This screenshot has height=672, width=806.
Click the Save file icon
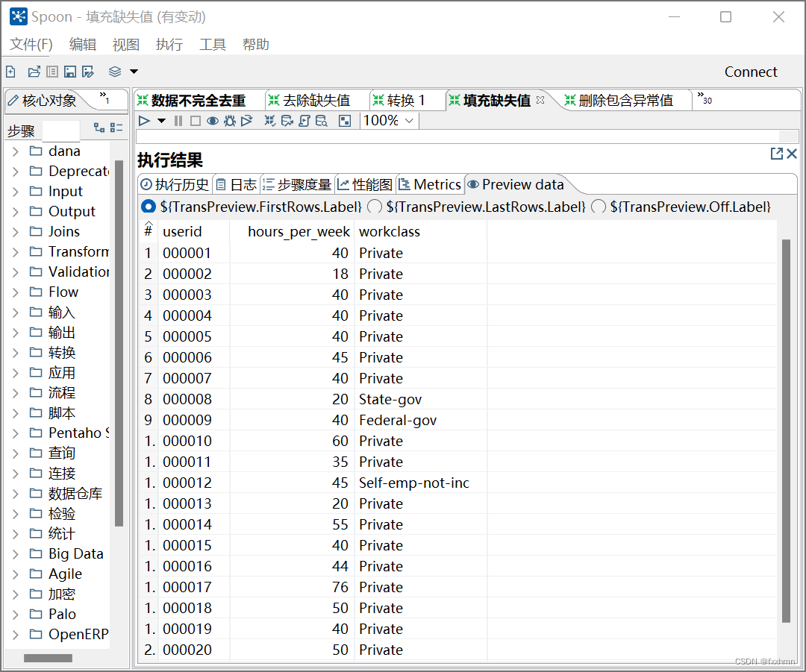point(70,71)
